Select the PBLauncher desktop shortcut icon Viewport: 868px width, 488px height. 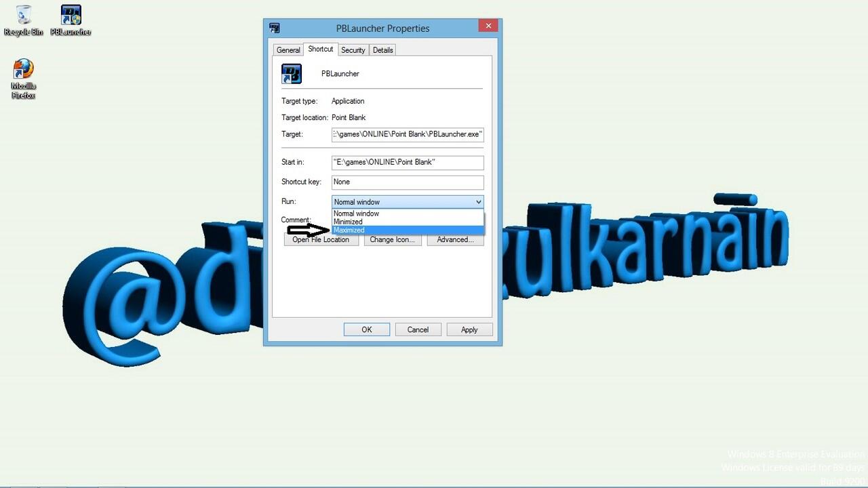(71, 20)
